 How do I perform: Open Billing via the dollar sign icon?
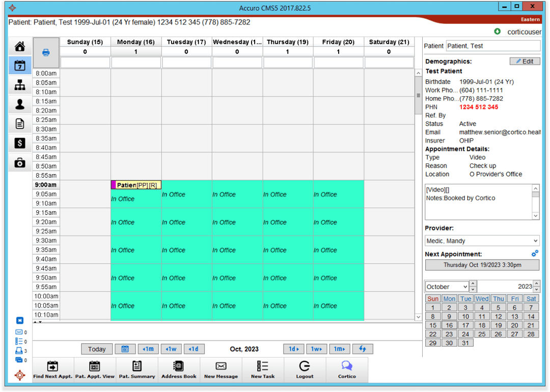pos(19,143)
